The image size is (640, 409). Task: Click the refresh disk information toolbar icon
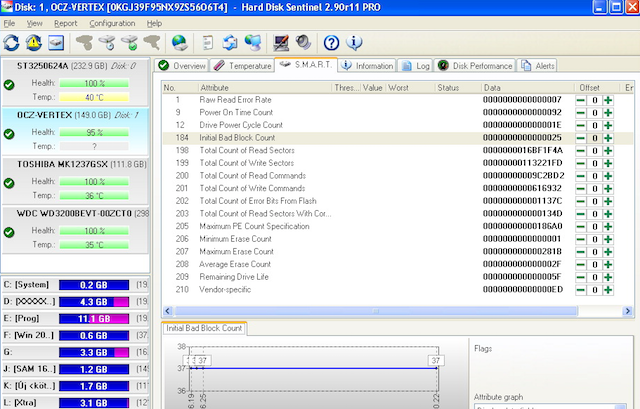click(x=12, y=43)
